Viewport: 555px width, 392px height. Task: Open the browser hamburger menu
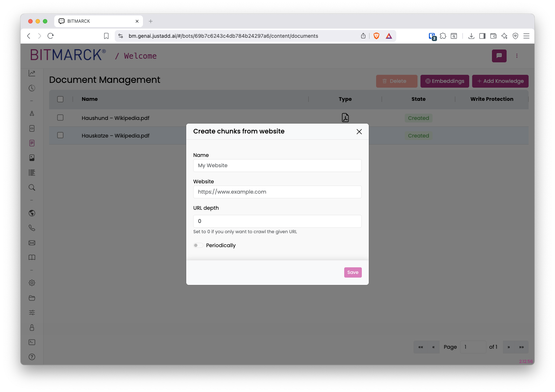coord(526,36)
